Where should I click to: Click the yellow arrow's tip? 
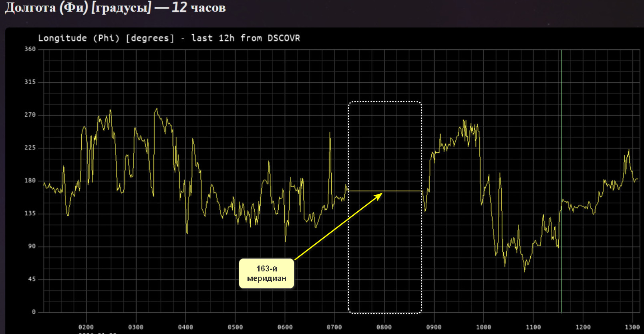click(381, 194)
